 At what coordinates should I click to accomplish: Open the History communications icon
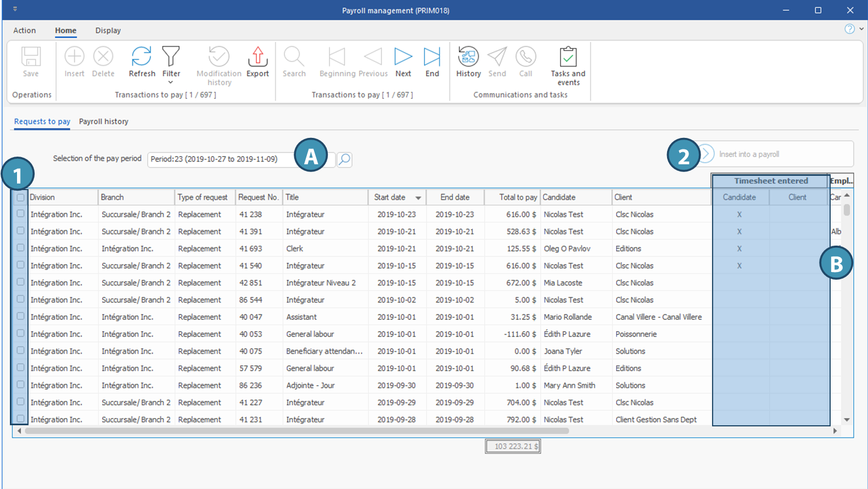(468, 57)
